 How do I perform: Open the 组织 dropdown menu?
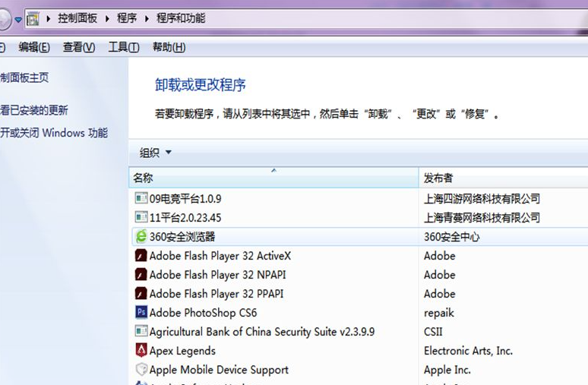pos(155,153)
